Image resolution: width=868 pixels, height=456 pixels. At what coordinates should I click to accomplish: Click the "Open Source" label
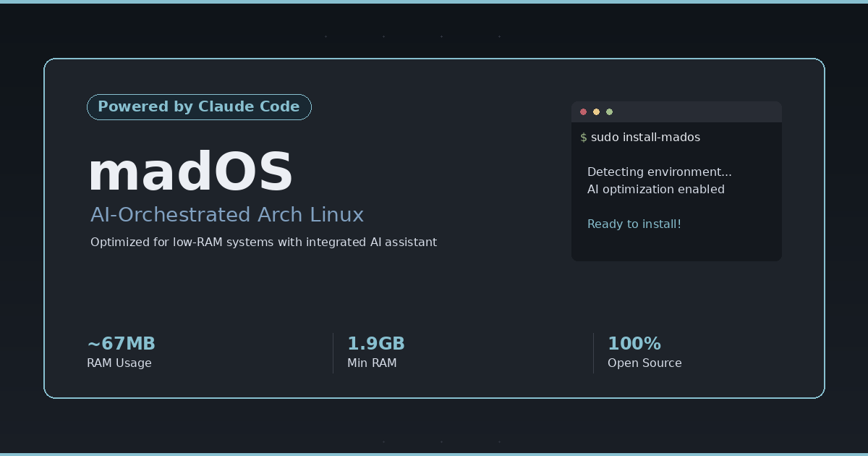click(644, 363)
